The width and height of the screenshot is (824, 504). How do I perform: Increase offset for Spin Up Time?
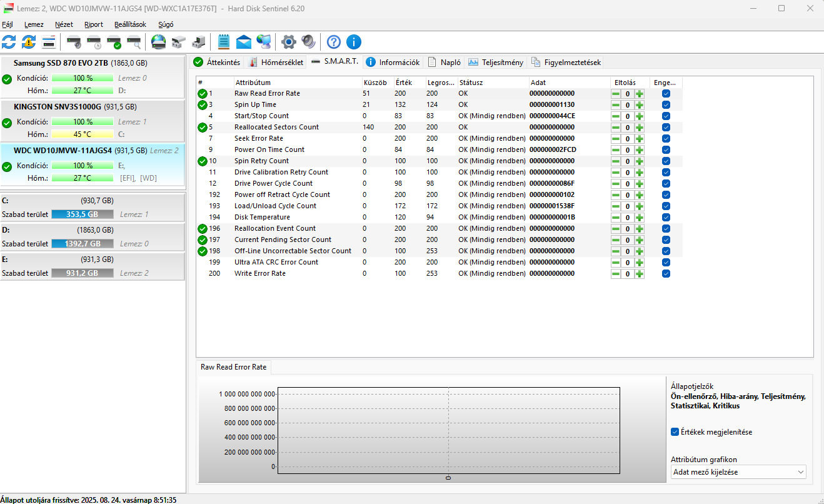pos(639,105)
